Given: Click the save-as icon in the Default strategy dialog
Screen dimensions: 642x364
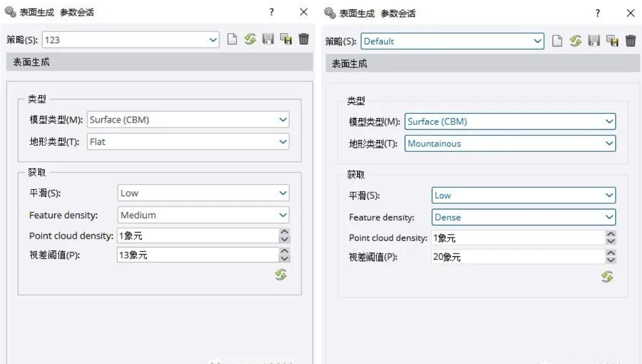Looking at the screenshot, I should pos(612,40).
